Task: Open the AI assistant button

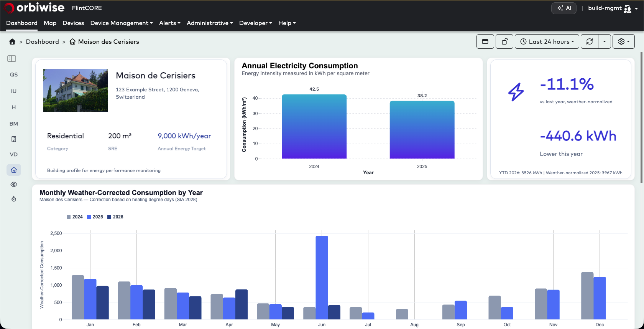Action: pyautogui.click(x=564, y=8)
